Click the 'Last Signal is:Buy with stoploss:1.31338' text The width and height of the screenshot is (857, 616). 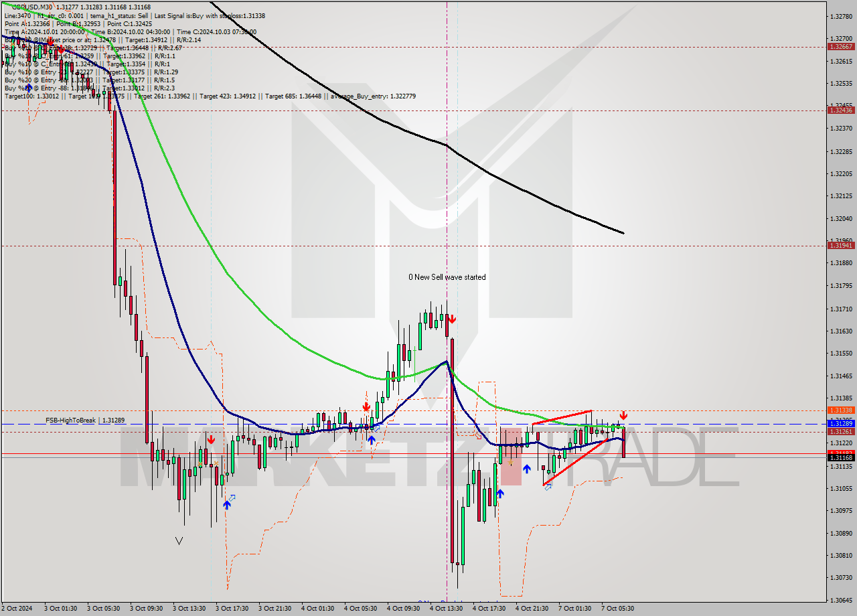pos(208,15)
